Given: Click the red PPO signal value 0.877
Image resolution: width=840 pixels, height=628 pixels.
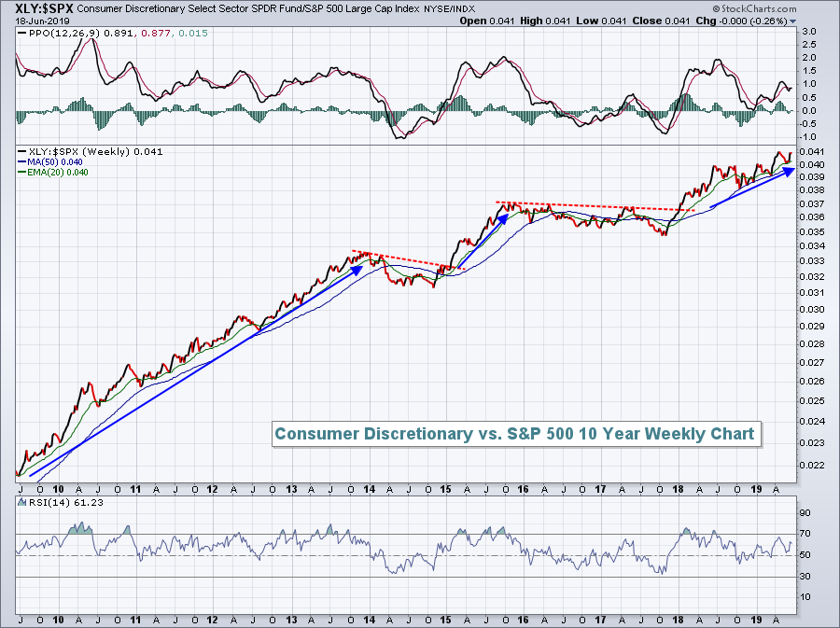Looking at the screenshot, I should (x=157, y=34).
